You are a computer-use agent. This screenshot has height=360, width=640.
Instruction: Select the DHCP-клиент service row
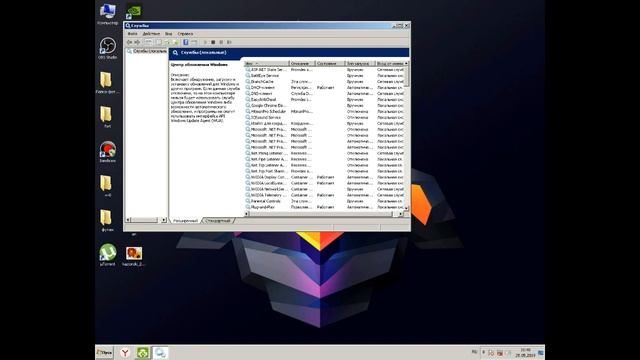[324, 88]
